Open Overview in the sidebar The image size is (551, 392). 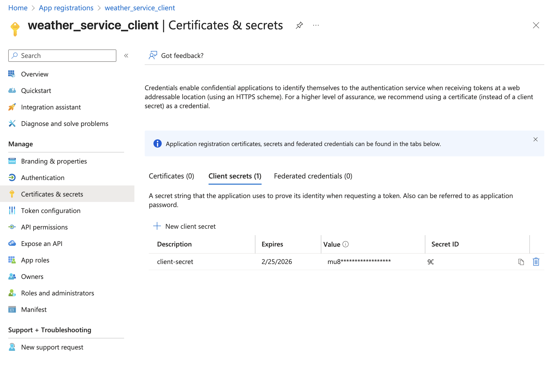point(35,74)
